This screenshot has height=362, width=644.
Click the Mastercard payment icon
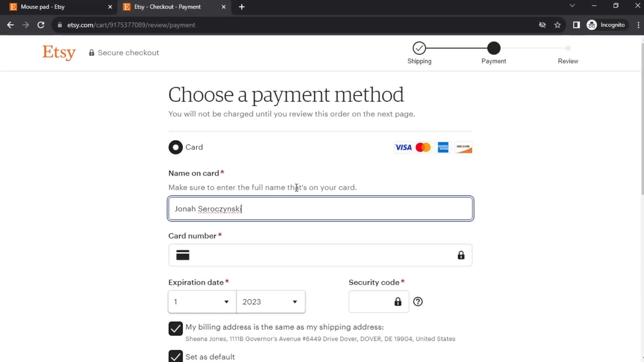click(423, 147)
